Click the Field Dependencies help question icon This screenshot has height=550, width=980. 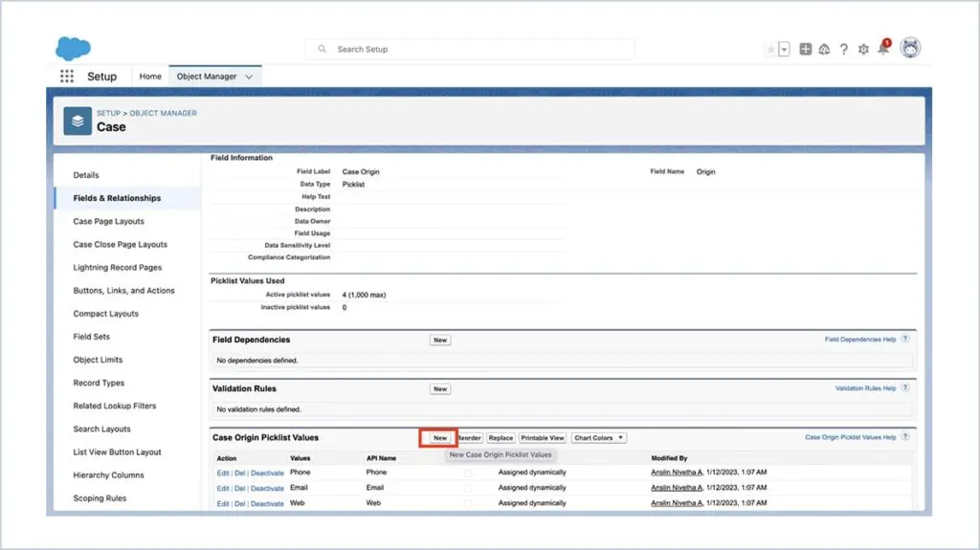pyautogui.click(x=905, y=339)
